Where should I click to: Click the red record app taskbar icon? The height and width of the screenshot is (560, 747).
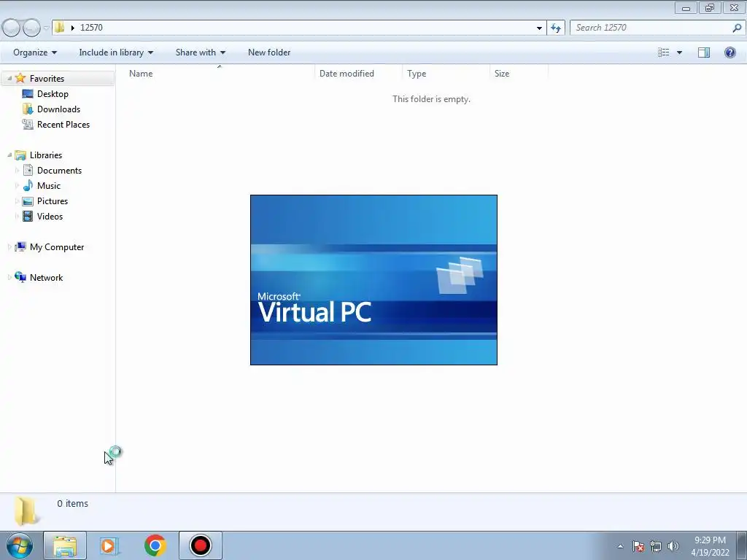coord(200,545)
